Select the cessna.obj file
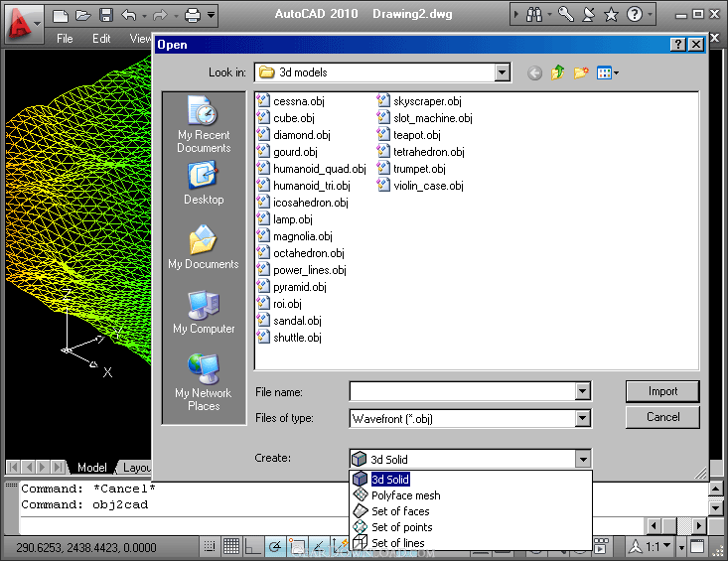 pos(291,100)
